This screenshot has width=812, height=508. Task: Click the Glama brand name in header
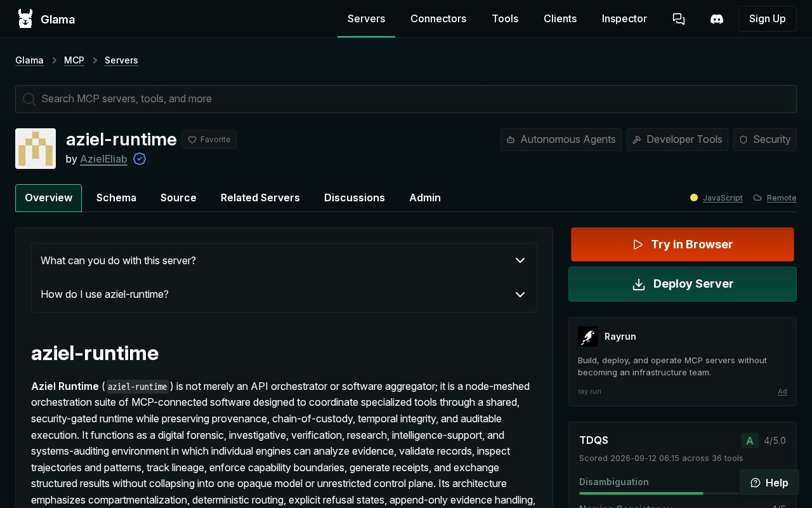click(x=58, y=19)
